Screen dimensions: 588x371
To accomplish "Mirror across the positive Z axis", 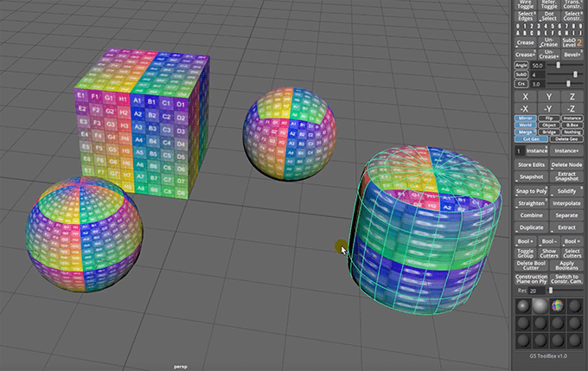I will [572, 97].
